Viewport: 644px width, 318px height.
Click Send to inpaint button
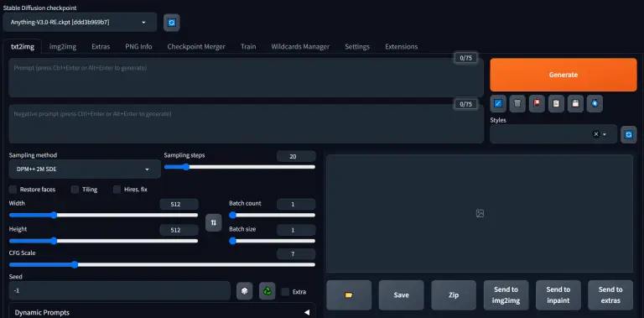(x=558, y=295)
